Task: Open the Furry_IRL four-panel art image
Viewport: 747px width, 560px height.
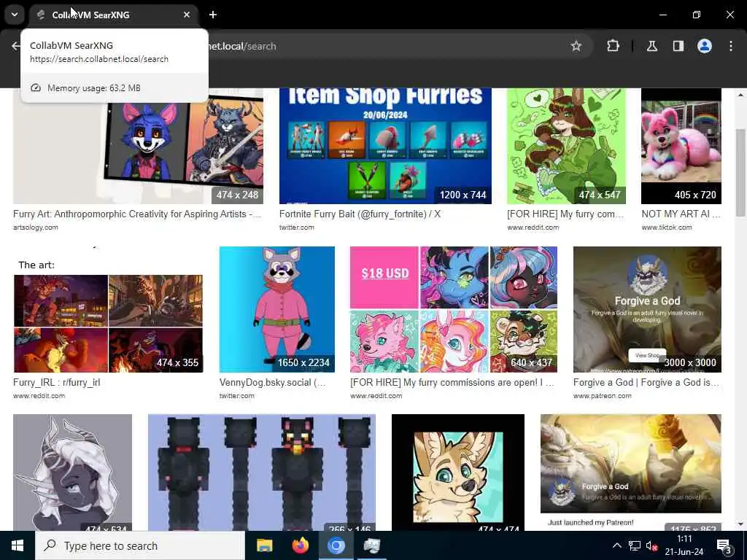Action: click(x=108, y=309)
